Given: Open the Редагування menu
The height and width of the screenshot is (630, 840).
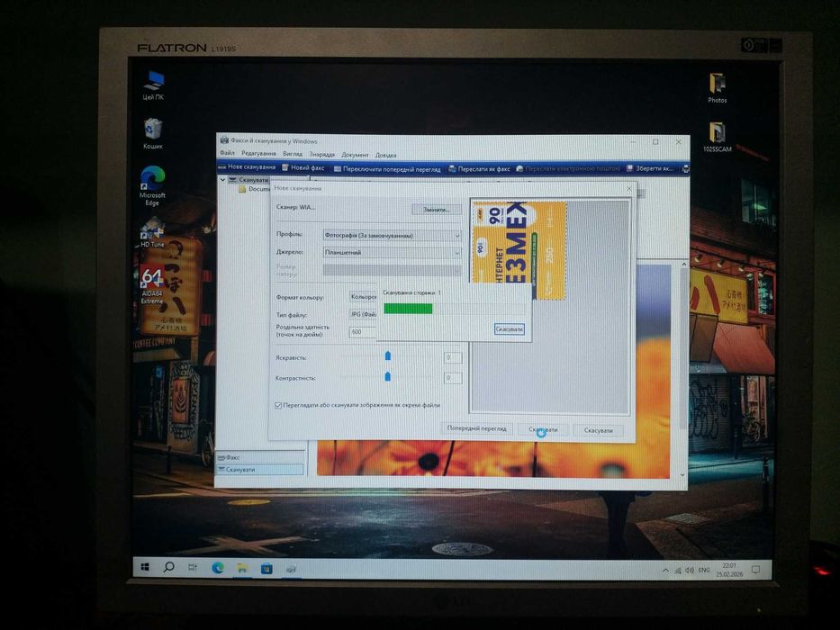Looking at the screenshot, I should [258, 153].
